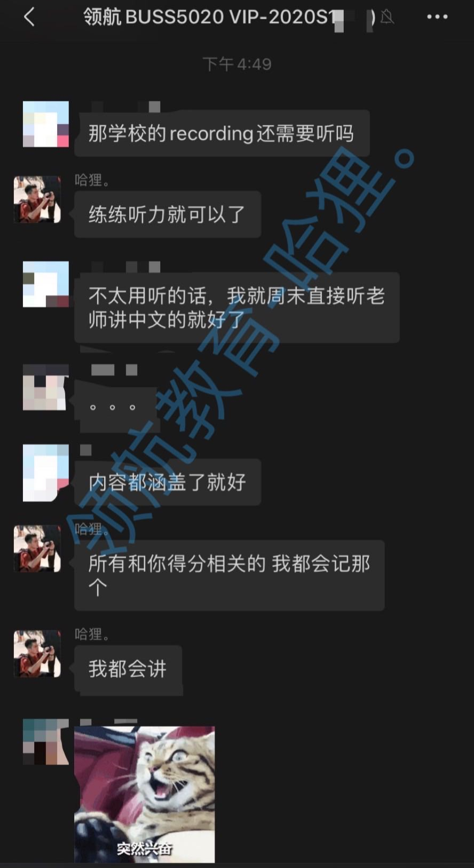
Task: Tap pixelated avatar beside cat sticker
Action: click(46, 742)
